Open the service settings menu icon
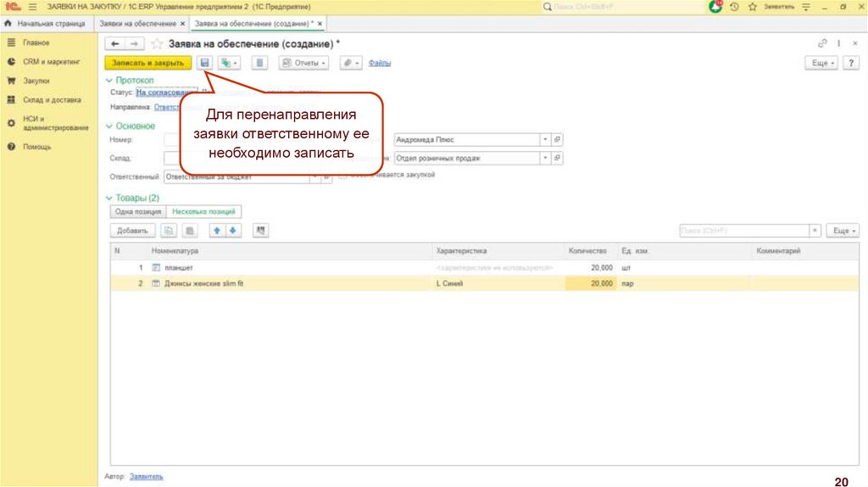 click(806, 7)
